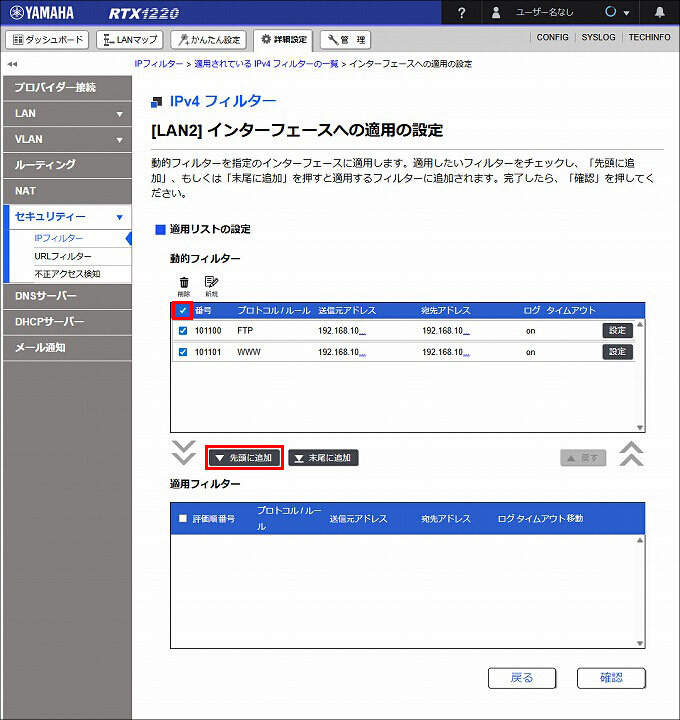Open NAT in the sidebar
The height and width of the screenshot is (720, 680).
click(x=67, y=191)
